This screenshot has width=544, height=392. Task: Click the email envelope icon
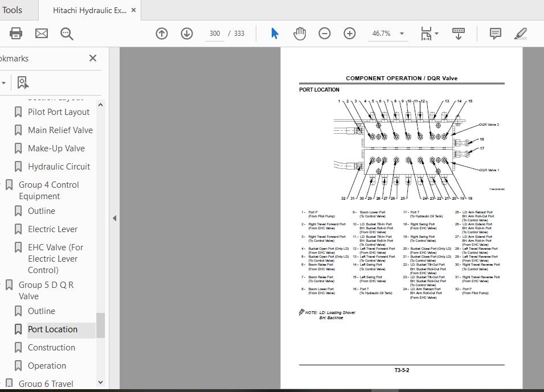42,34
